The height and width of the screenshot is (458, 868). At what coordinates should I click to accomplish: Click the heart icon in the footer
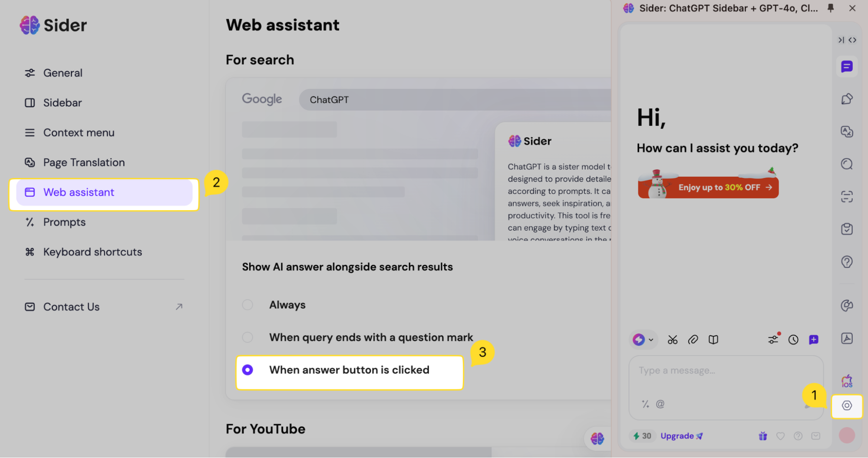[780, 436]
